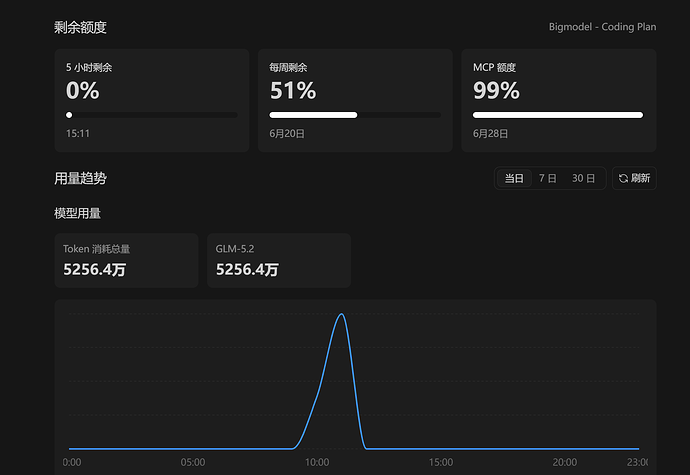690x475 pixels.
Task: Click the 51% weekly remaining value
Action: [x=293, y=91]
